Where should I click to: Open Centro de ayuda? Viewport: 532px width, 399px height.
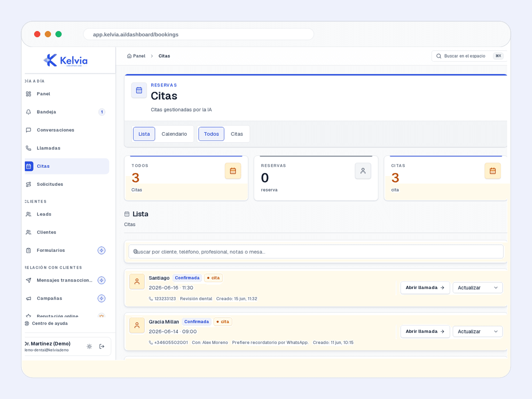[x=46, y=323]
